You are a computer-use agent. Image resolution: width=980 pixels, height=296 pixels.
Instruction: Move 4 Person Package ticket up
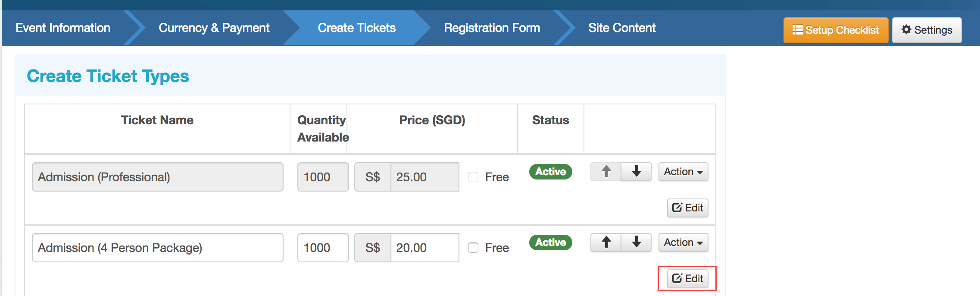(x=606, y=242)
